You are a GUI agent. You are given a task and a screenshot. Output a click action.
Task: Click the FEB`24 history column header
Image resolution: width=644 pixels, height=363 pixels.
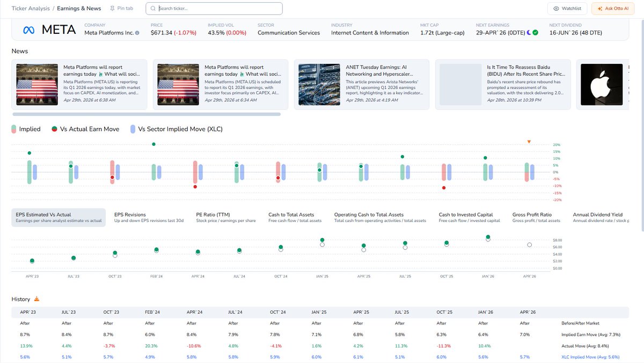(153, 312)
